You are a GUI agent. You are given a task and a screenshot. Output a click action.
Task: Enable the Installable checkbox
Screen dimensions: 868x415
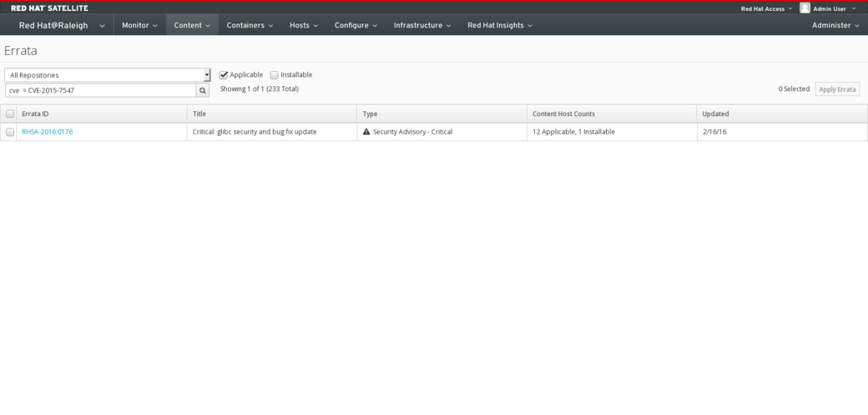click(274, 75)
